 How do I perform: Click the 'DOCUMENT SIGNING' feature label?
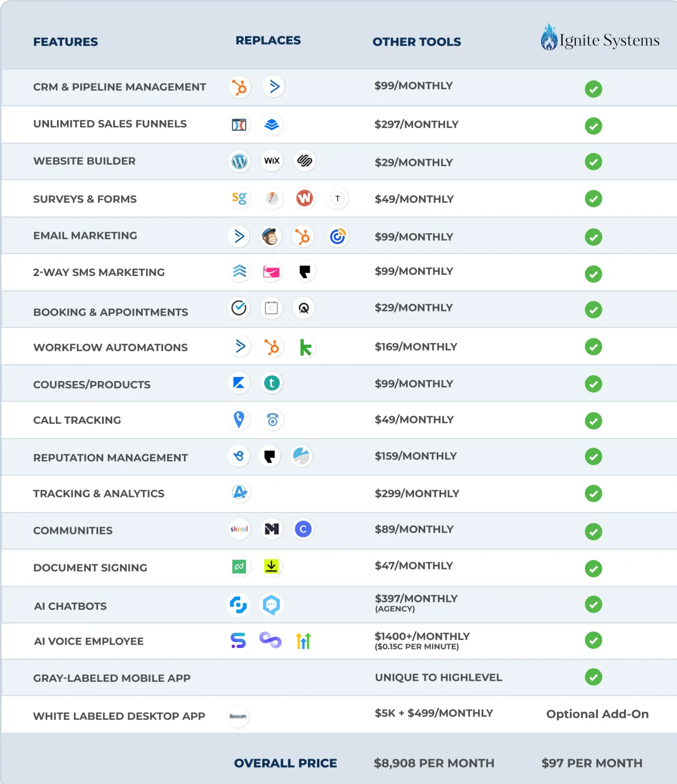click(90, 568)
